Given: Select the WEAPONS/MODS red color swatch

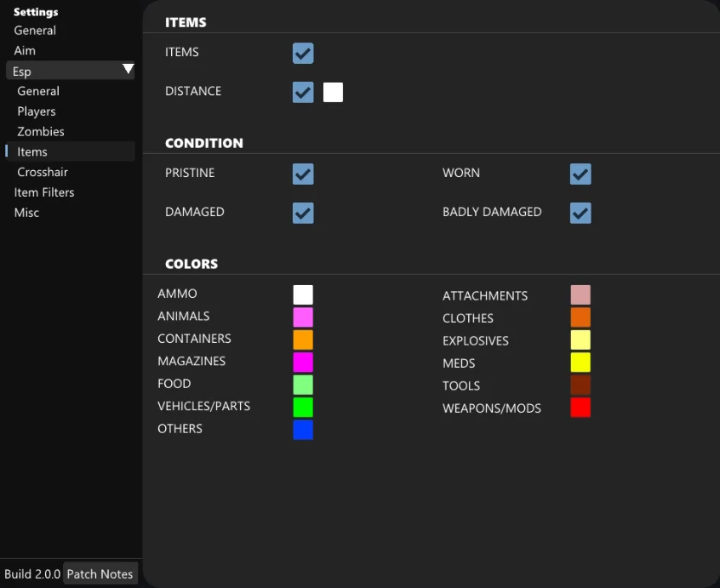Looking at the screenshot, I should pos(580,408).
